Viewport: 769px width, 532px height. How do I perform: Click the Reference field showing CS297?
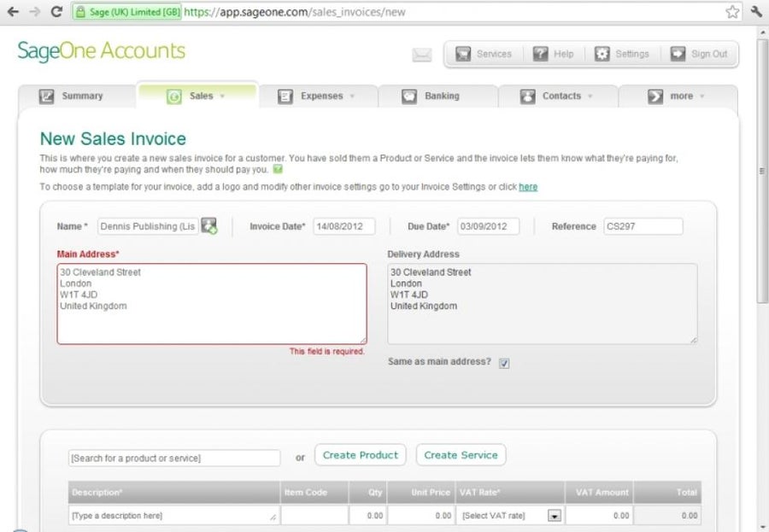coord(643,226)
